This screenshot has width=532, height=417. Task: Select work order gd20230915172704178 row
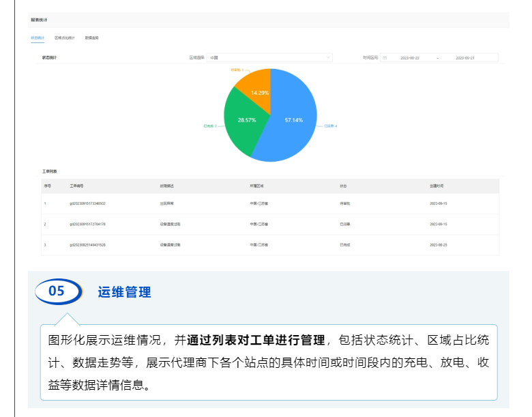[87, 224]
